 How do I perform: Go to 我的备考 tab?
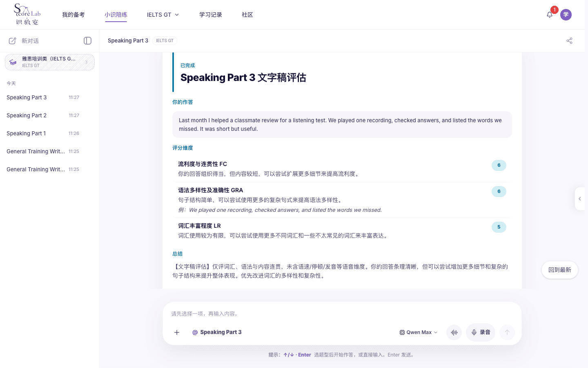(x=73, y=15)
